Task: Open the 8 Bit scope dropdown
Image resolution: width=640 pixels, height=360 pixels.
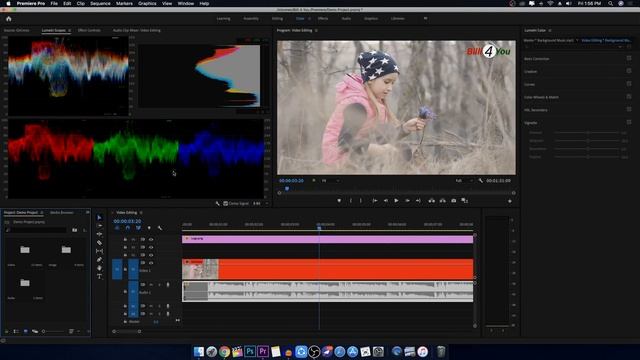Action: [x=261, y=203]
